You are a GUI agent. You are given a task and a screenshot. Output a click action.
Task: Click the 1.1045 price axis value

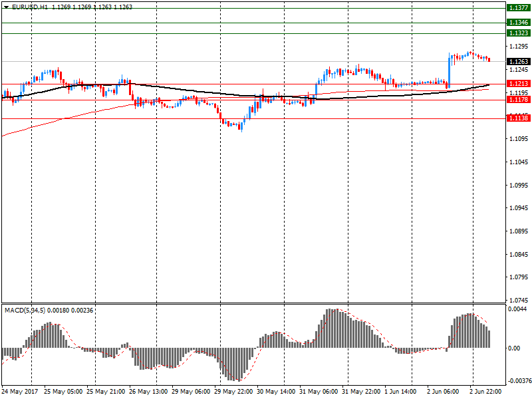pyautogui.click(x=519, y=162)
